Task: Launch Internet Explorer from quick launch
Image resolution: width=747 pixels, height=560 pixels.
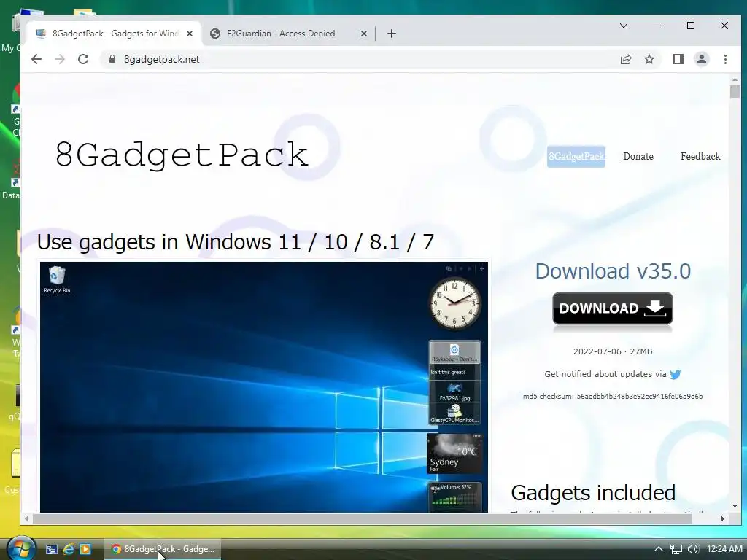Action: [x=69, y=549]
